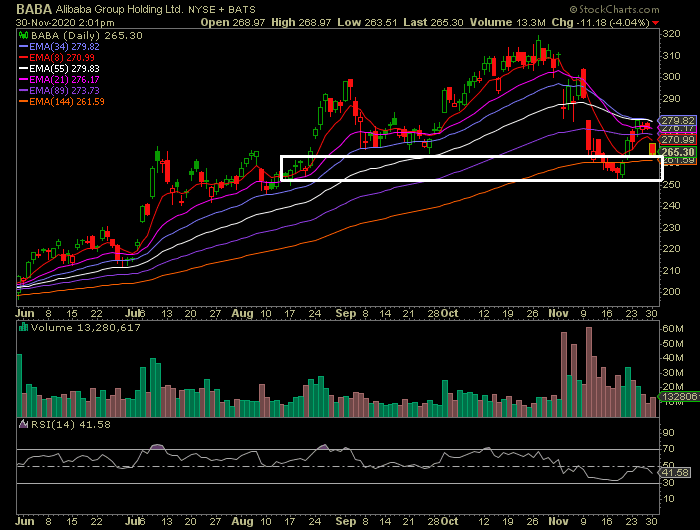
Task: Click the last red candlestick on Nov 30
Action: (x=652, y=150)
